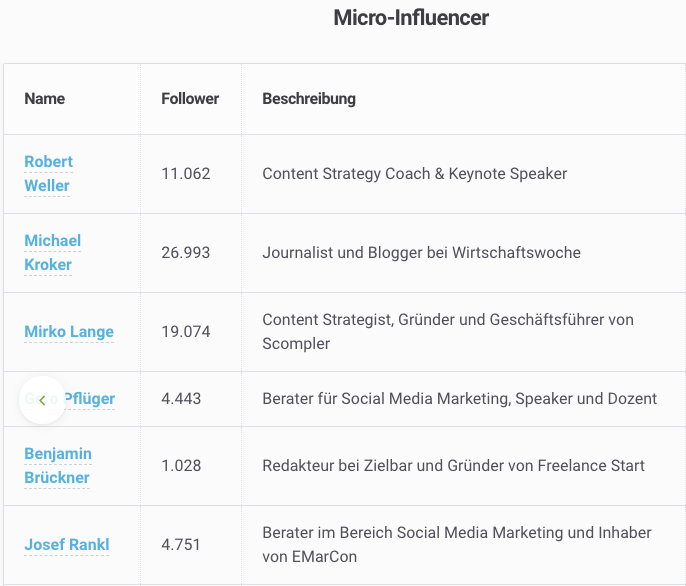This screenshot has width=686, height=586.
Task: Click the Micro-Influencer heading
Action: point(411,18)
